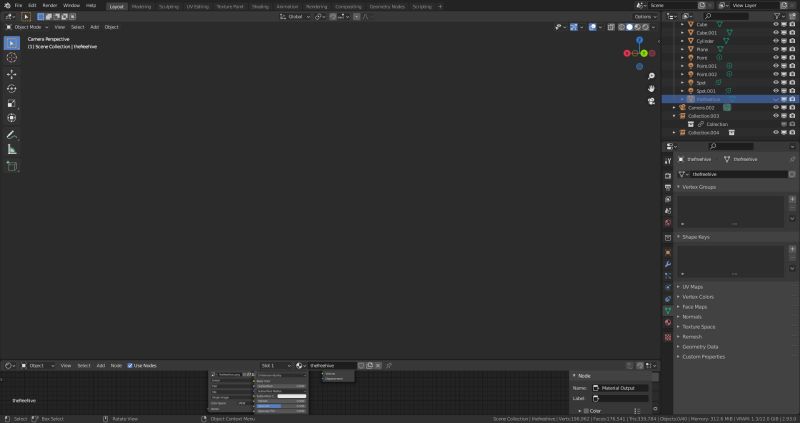Open the Modifiers wrench tab in Properties

pos(668,264)
